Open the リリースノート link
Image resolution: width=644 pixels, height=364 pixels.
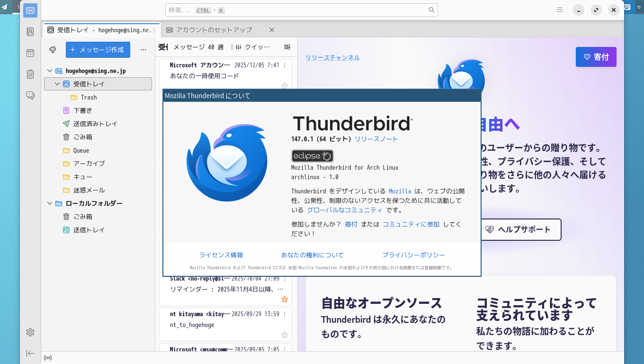pyautogui.click(x=376, y=139)
